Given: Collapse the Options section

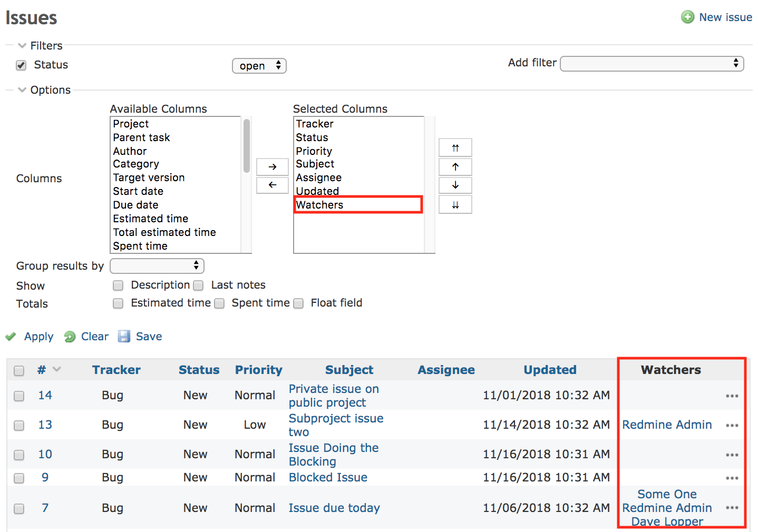Looking at the screenshot, I should tap(22, 90).
